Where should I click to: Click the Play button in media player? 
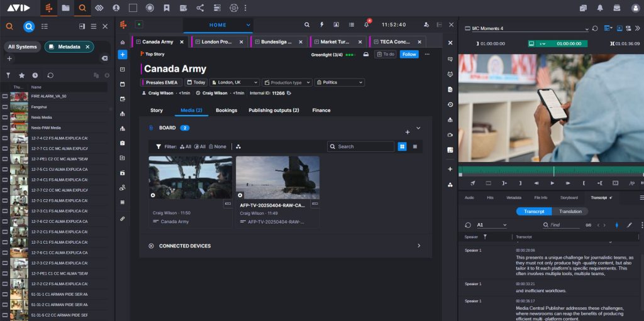(x=553, y=183)
